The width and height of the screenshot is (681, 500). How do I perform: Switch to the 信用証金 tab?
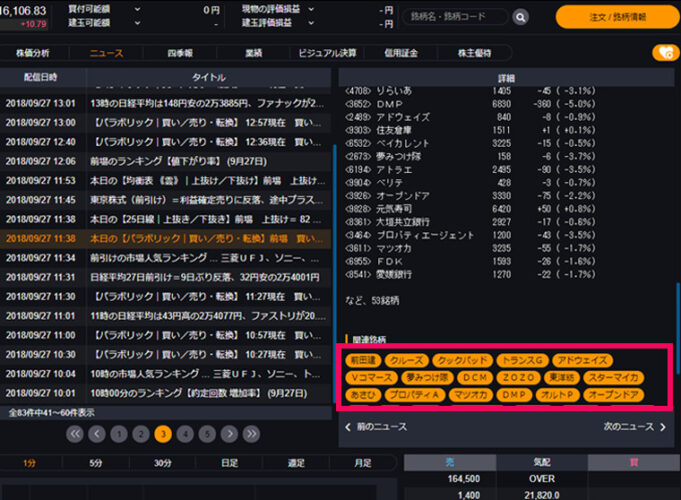pyautogui.click(x=401, y=53)
